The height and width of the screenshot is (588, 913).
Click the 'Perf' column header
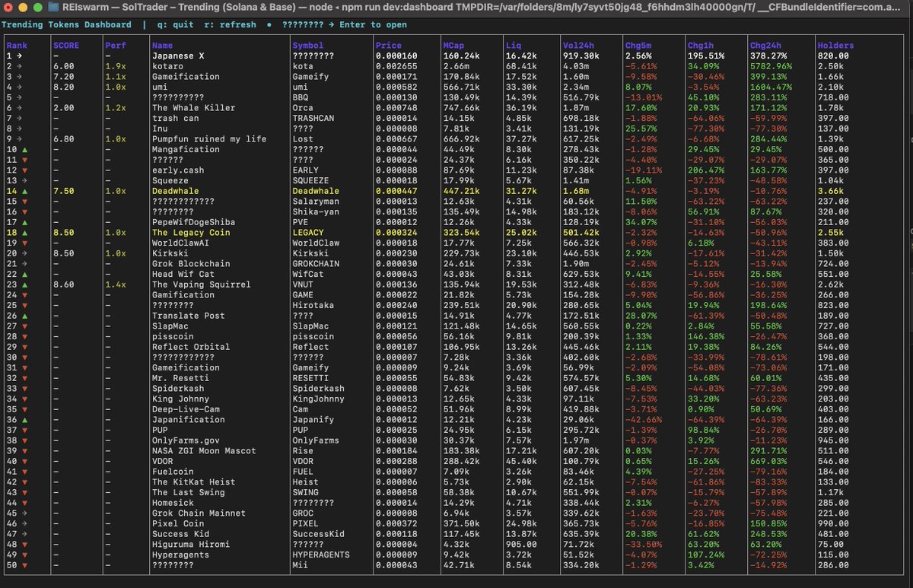click(x=115, y=46)
